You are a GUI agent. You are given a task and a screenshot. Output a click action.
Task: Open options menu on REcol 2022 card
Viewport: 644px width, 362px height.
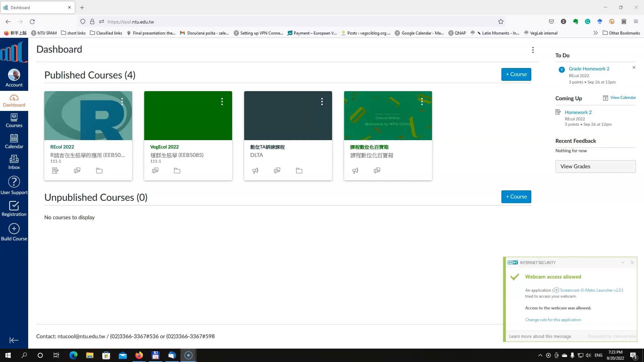[x=122, y=101]
